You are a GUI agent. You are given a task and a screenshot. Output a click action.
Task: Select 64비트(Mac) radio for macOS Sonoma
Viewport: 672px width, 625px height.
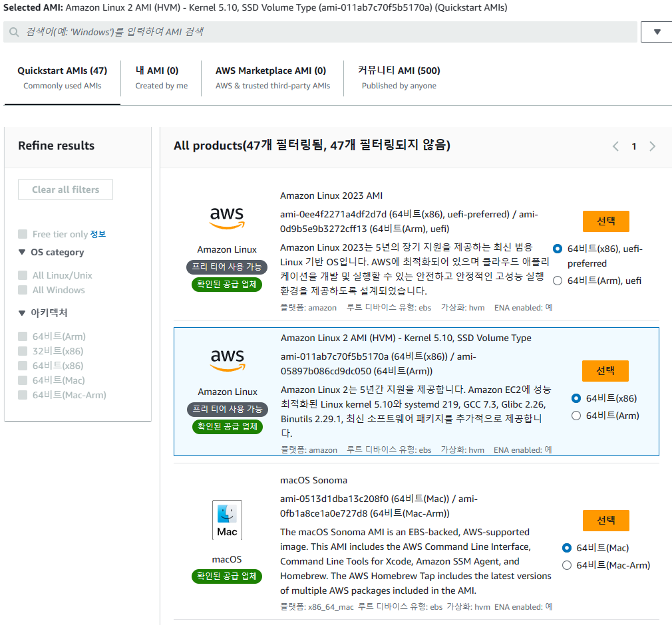tap(567, 548)
